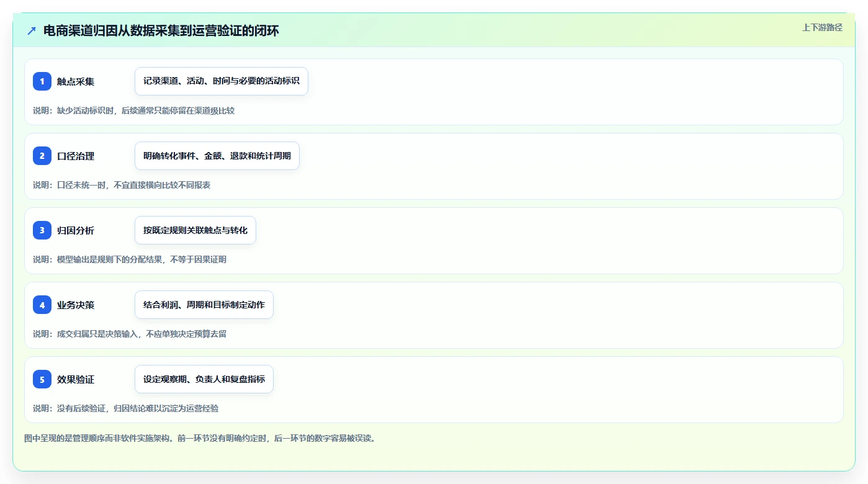Click the note 没有后续验证，归因结论难以沉淀为运营经验
The height and width of the screenshot is (484, 868).
(138, 408)
